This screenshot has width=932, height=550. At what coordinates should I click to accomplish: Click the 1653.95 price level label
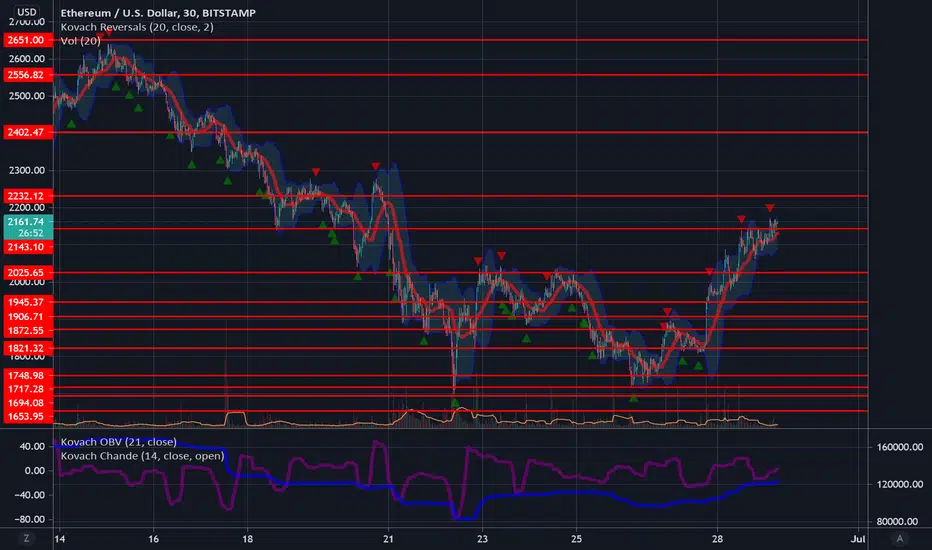point(28,416)
